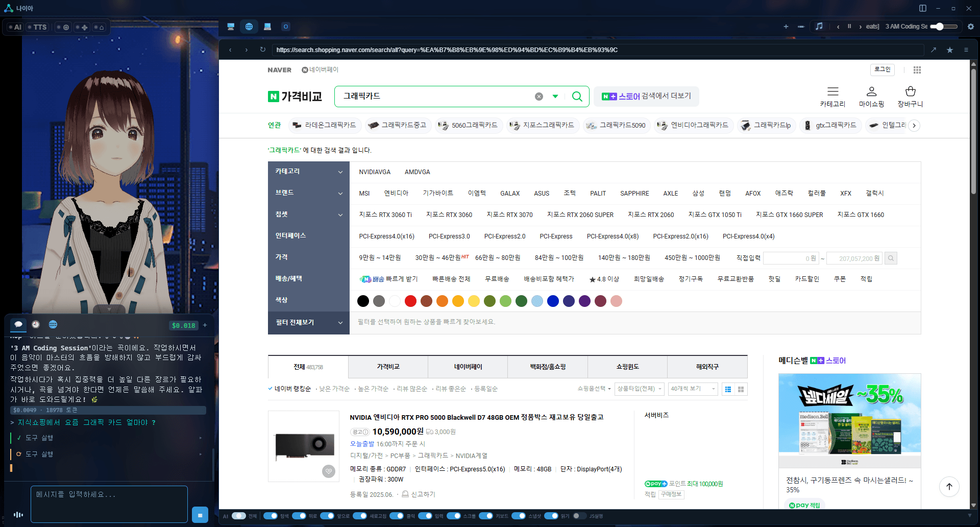Open the settings gear in top bar
Screen dimensions: 980x527
click(x=971, y=27)
